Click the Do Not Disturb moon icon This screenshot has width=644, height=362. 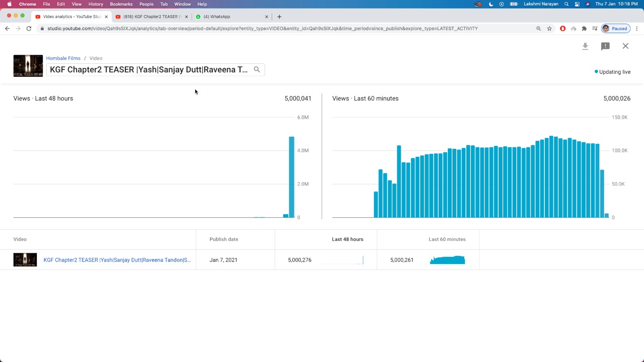tap(491, 4)
